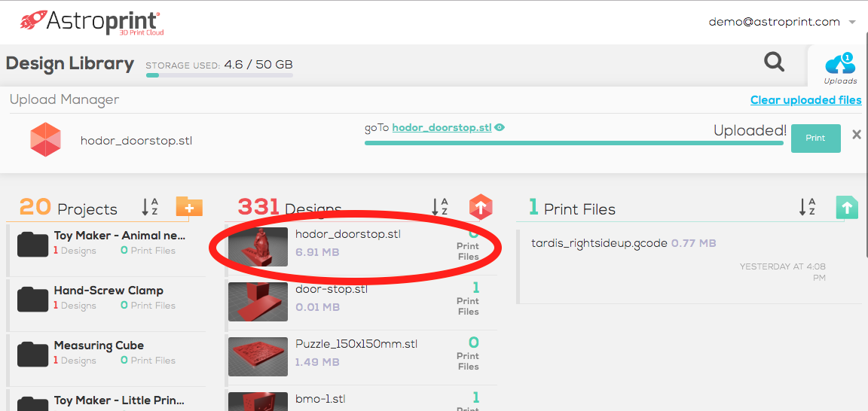Click the Astroprint rocket logo

point(31,22)
